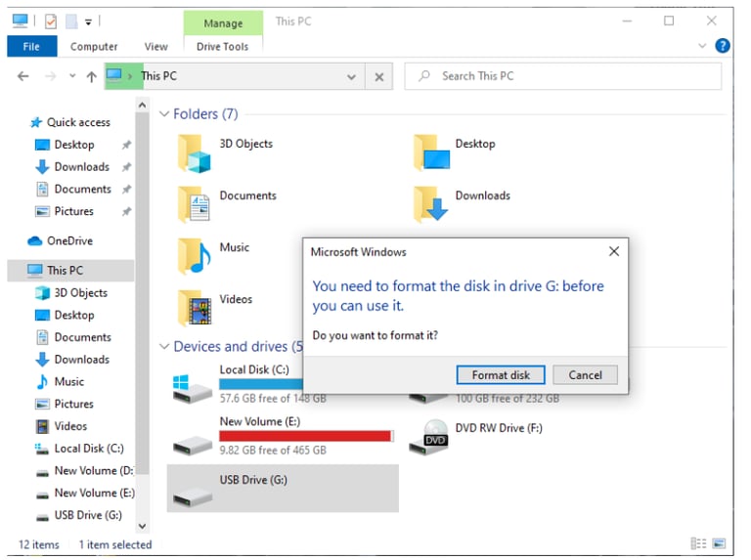Select 3D Objects in the navigation tree
The width and height of the screenshot is (751, 560).
pyautogui.click(x=80, y=292)
